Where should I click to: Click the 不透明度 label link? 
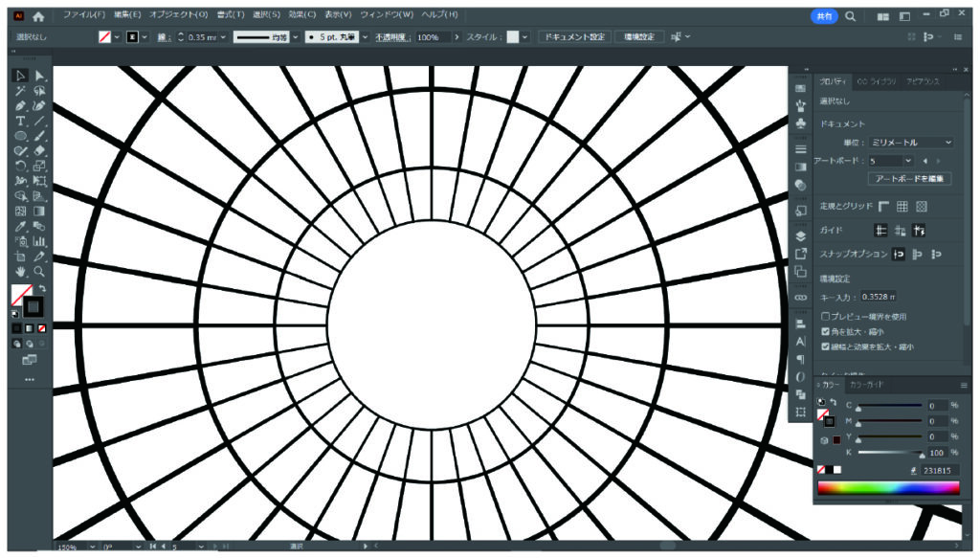click(391, 37)
